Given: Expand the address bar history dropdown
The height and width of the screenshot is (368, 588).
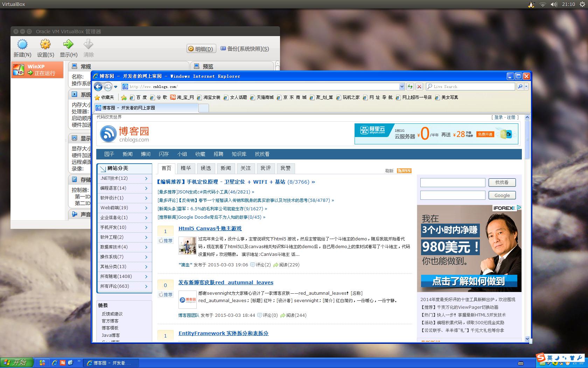Looking at the screenshot, I should [x=402, y=87].
